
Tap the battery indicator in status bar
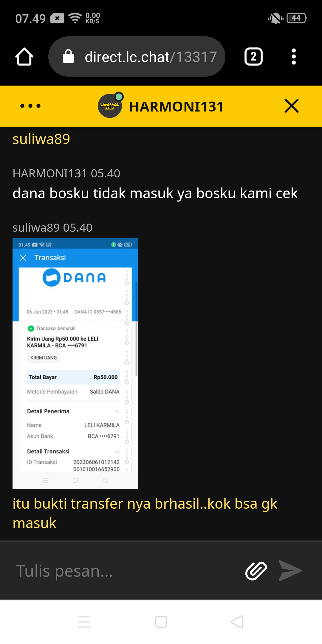pyautogui.click(x=297, y=18)
